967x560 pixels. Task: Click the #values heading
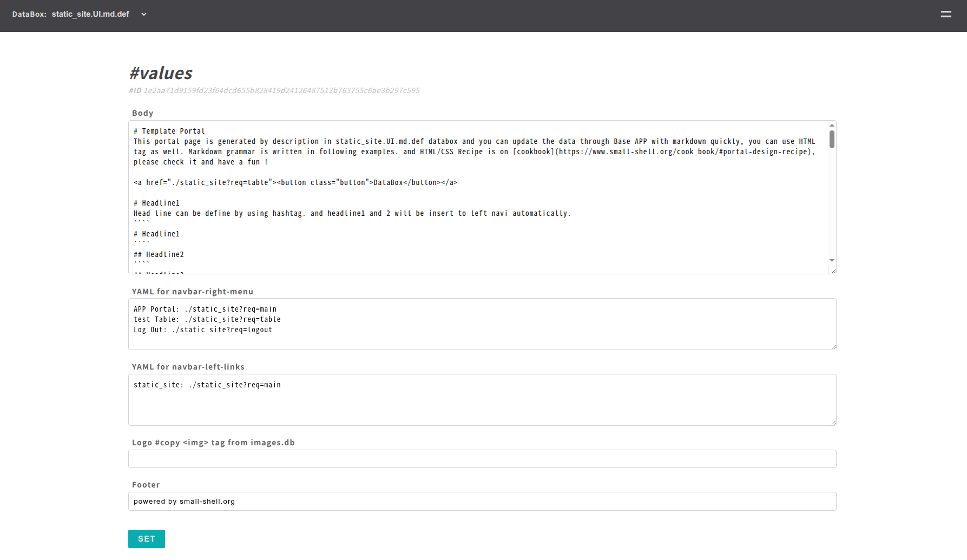tap(161, 73)
